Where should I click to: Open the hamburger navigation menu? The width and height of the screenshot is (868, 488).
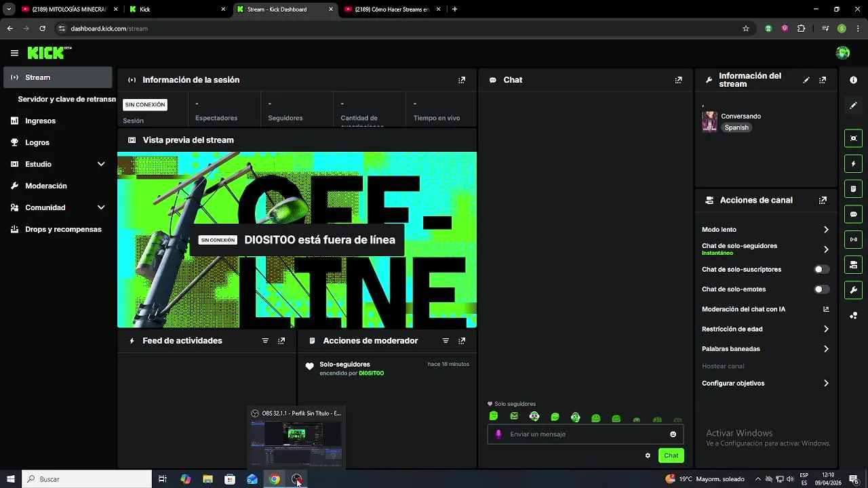pyautogui.click(x=14, y=53)
